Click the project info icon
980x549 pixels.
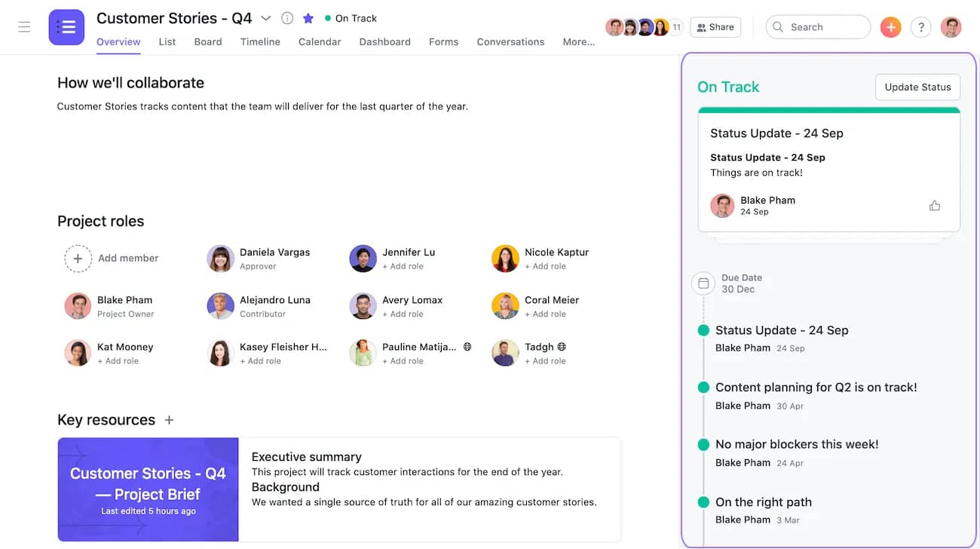click(x=287, y=17)
